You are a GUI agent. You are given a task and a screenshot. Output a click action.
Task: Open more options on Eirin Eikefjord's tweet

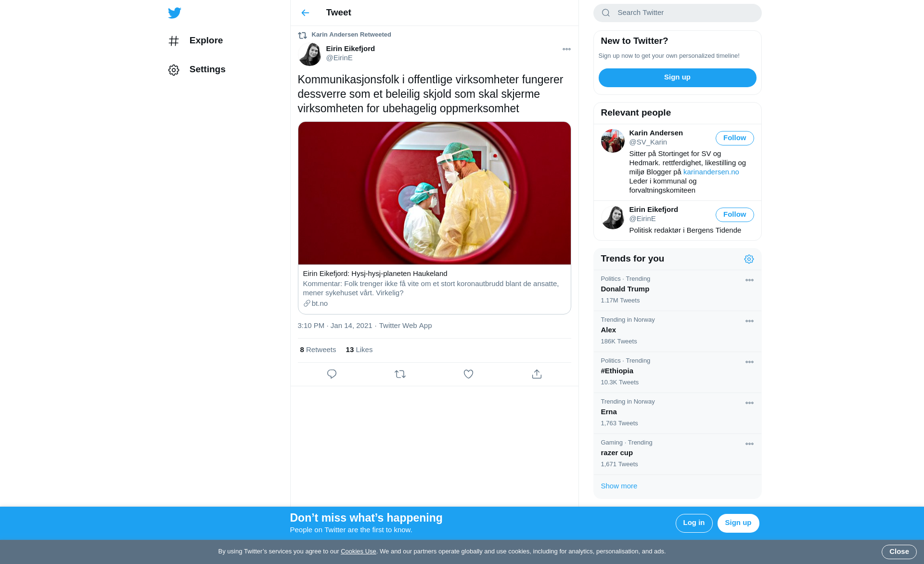click(566, 49)
